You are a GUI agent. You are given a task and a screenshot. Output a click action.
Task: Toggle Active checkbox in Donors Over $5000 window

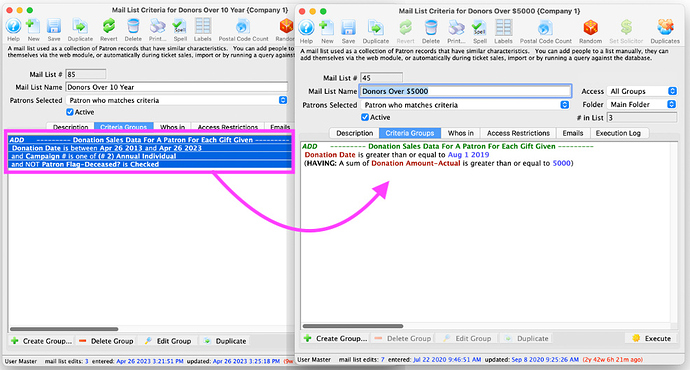365,117
